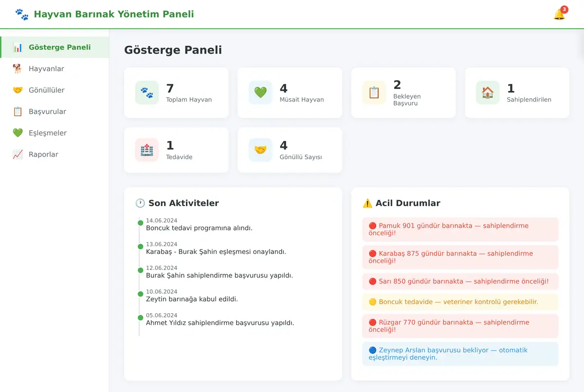Image resolution: width=584 pixels, height=392 pixels.
Task: Click the Zeynep Arslan başvurusu alert
Action: 460,354
